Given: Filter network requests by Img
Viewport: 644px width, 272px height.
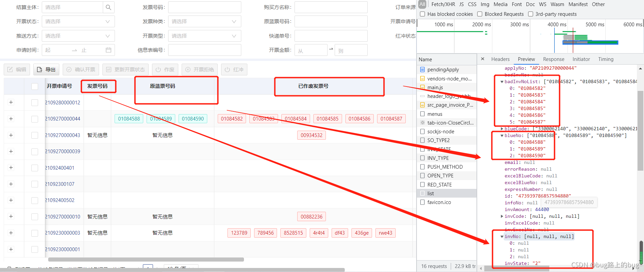Looking at the screenshot, I should click(x=485, y=4).
